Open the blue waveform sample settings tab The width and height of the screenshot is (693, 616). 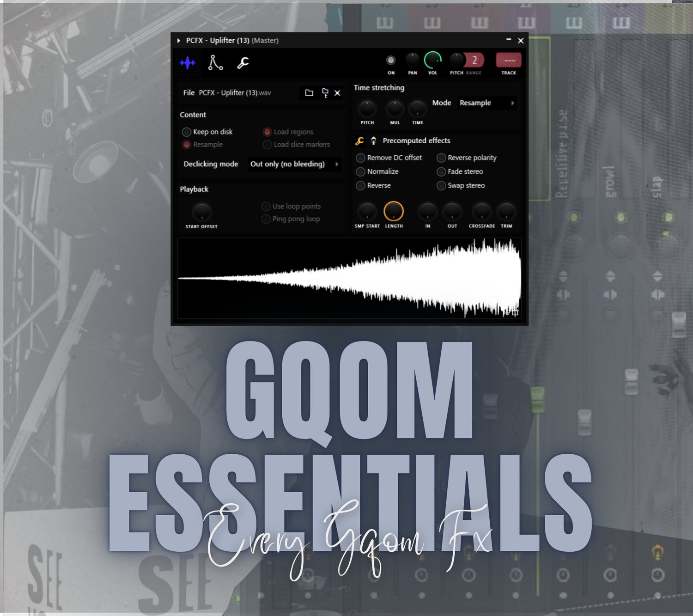188,62
